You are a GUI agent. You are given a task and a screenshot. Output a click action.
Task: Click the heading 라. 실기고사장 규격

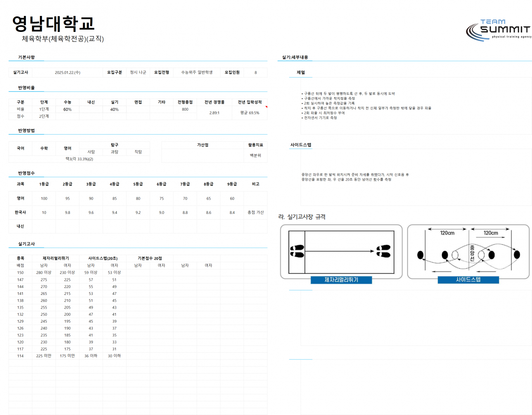pyautogui.click(x=302, y=217)
